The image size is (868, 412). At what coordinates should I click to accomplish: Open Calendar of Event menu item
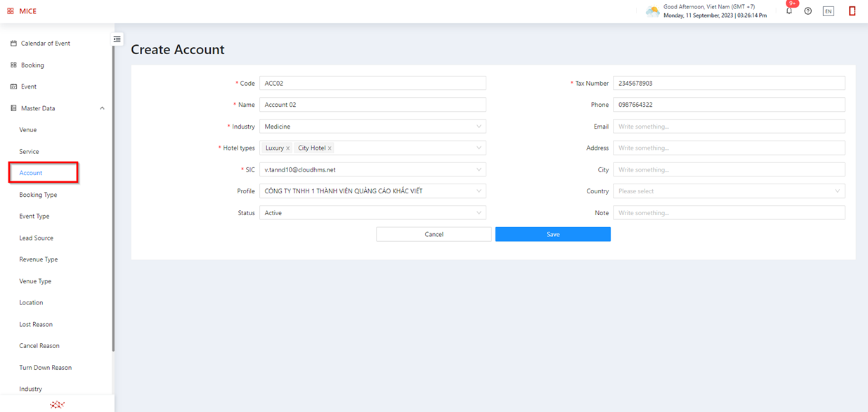(x=45, y=44)
